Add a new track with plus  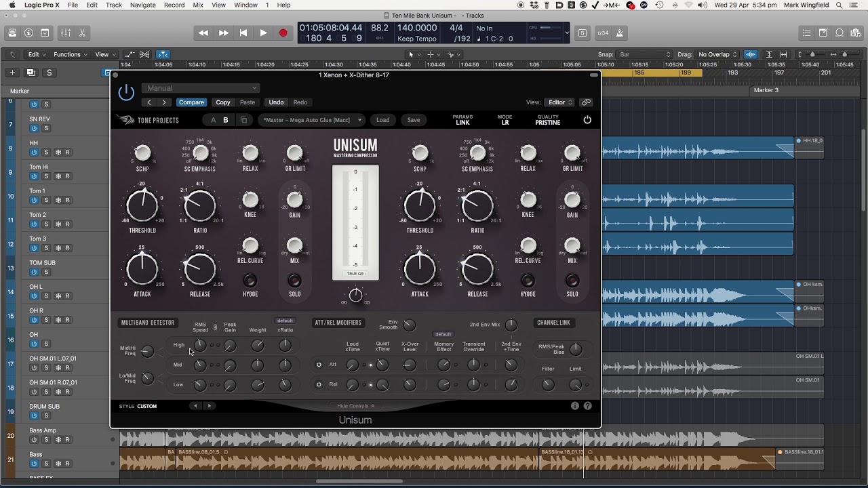[x=12, y=73]
